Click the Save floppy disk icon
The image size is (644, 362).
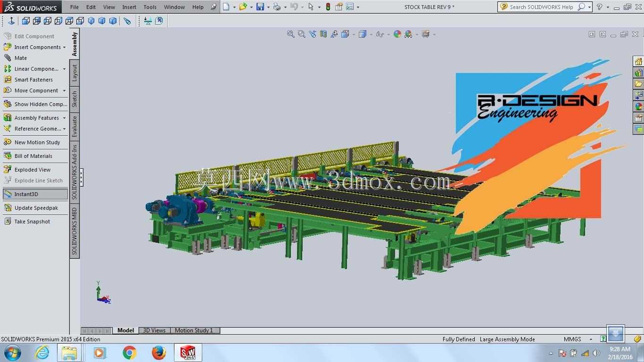point(260,7)
